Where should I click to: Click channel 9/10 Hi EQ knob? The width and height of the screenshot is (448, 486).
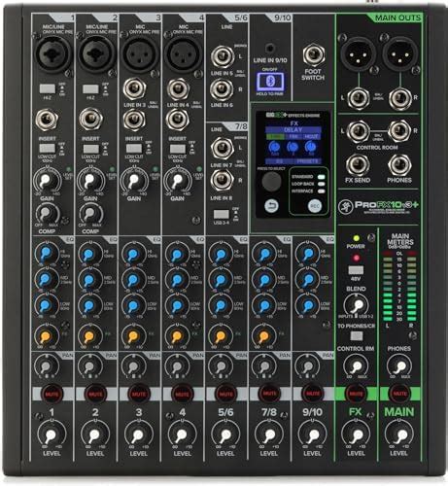(x=308, y=253)
